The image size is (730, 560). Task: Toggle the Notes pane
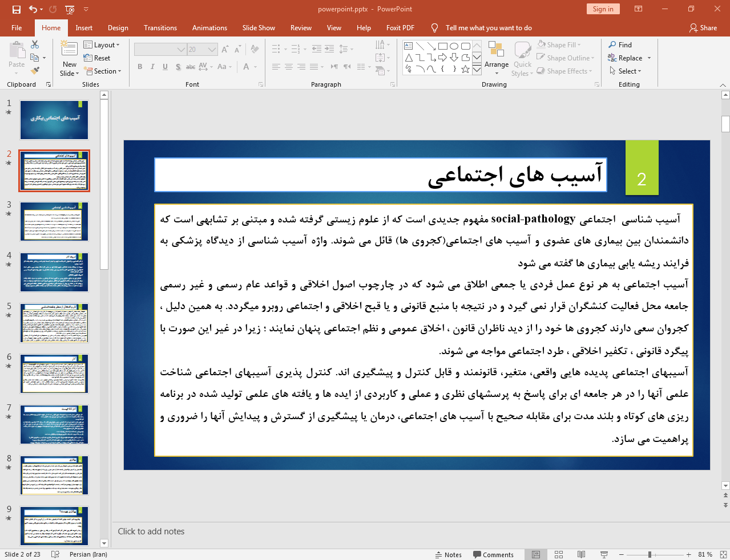point(449,554)
